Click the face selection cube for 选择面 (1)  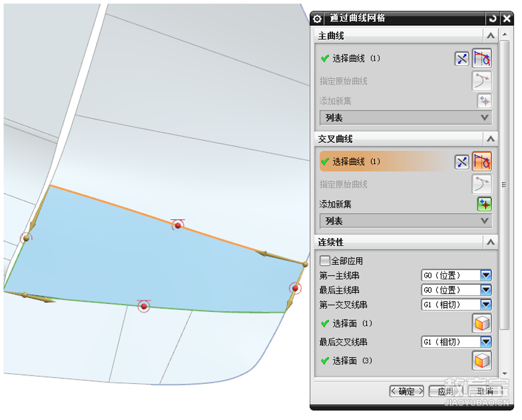click(482, 323)
